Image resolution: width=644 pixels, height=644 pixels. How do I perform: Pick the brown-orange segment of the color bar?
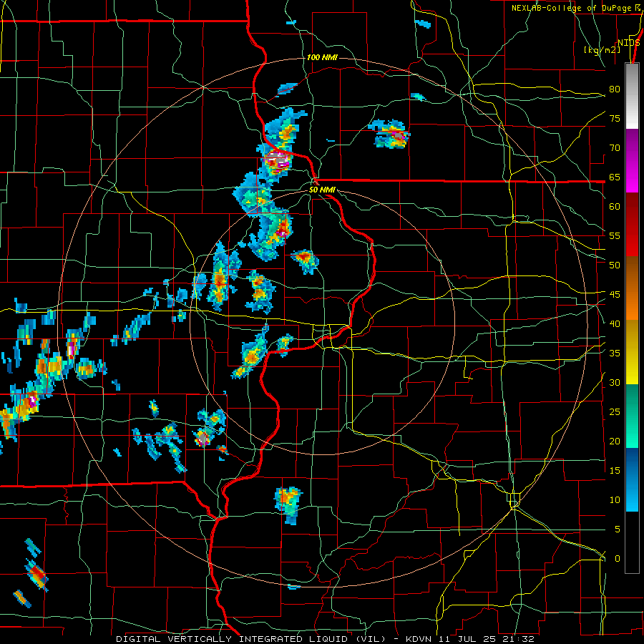(x=632, y=288)
